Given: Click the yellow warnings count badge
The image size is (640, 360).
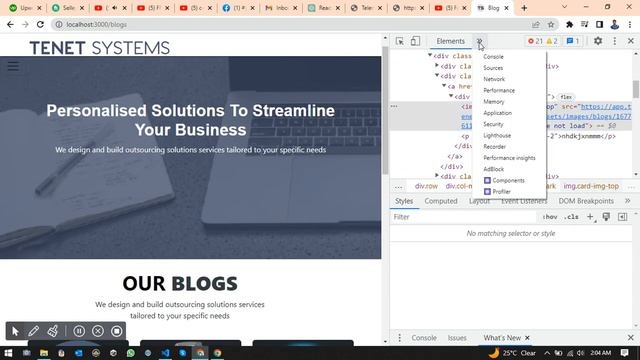Looking at the screenshot, I should click(552, 41).
